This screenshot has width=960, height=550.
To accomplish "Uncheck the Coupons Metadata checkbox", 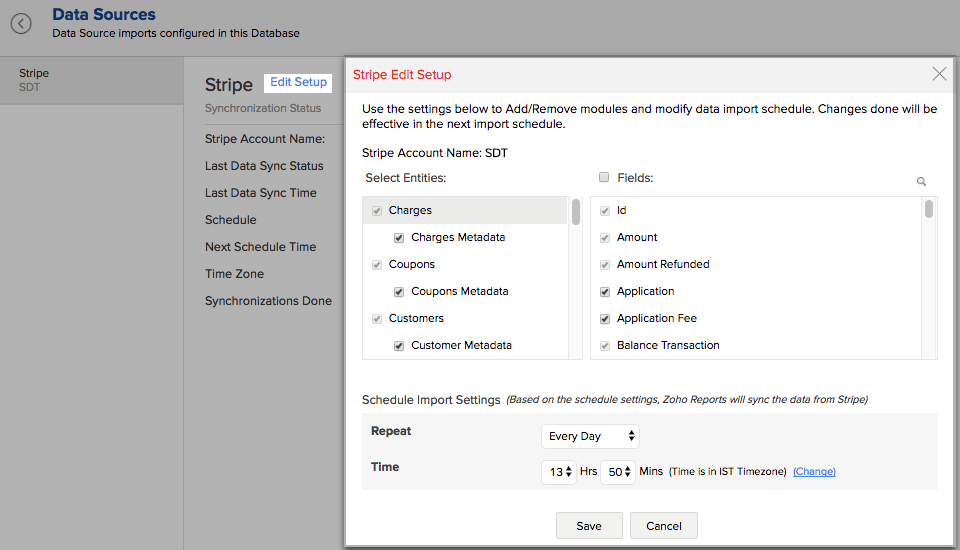I will [x=400, y=292].
